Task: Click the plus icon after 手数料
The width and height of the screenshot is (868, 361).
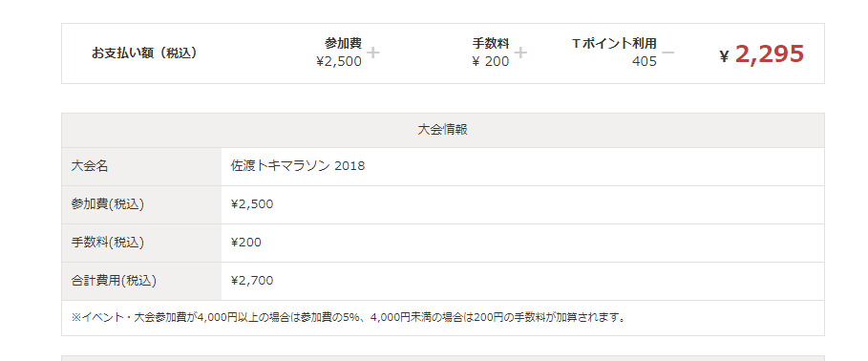Action: click(520, 53)
